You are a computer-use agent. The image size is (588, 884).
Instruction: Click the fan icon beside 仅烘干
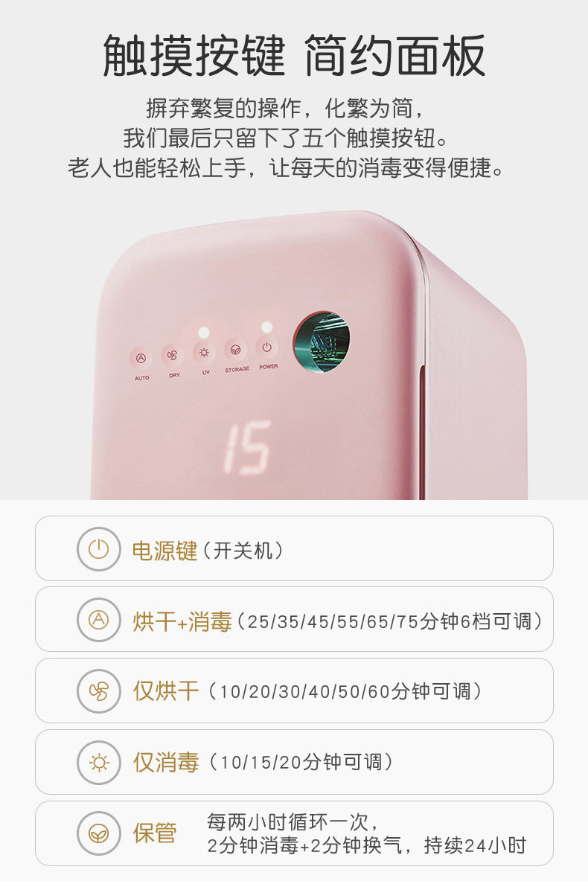point(99,691)
